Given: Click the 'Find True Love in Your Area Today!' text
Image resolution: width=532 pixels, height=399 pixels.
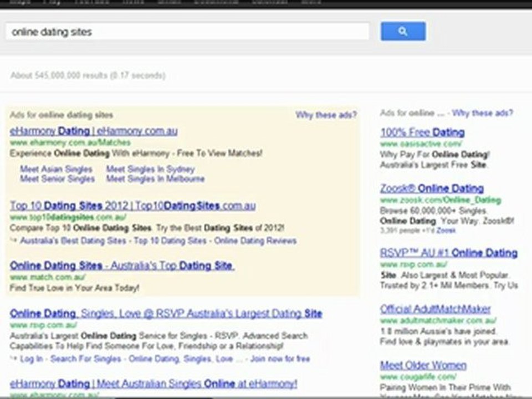Looking at the screenshot, I should pyautogui.click(x=74, y=288).
